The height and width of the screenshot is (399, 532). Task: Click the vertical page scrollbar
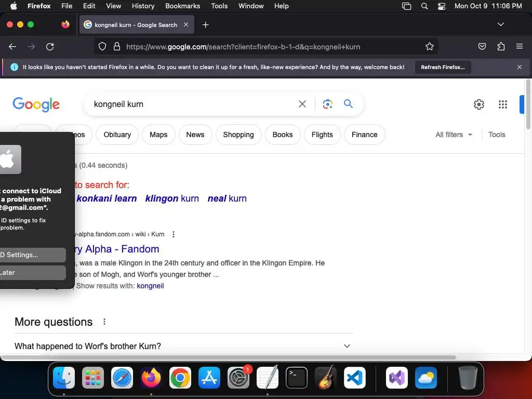pos(528,104)
